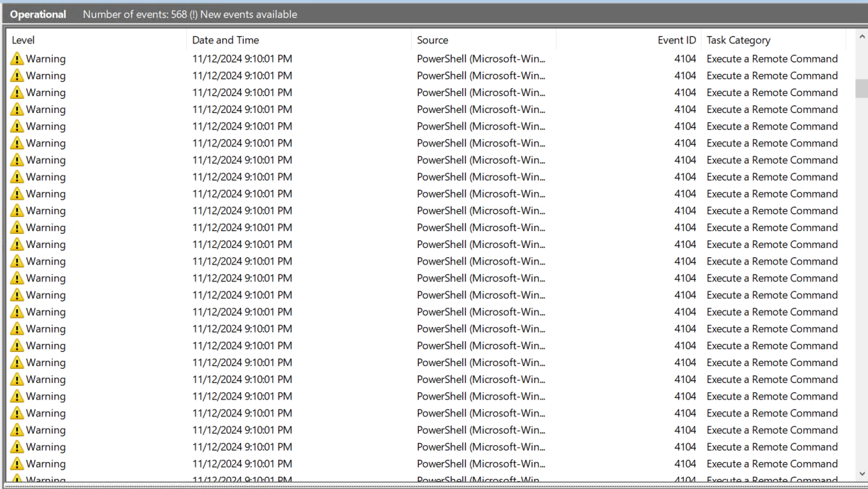Select 'Execute a Remote Command' in the first row
This screenshot has height=489, width=868.
click(772, 59)
